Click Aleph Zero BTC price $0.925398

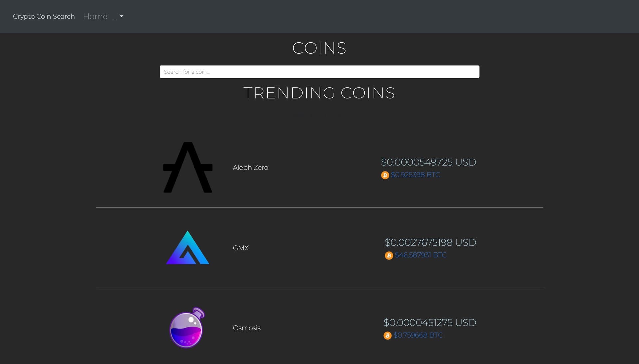tap(415, 175)
